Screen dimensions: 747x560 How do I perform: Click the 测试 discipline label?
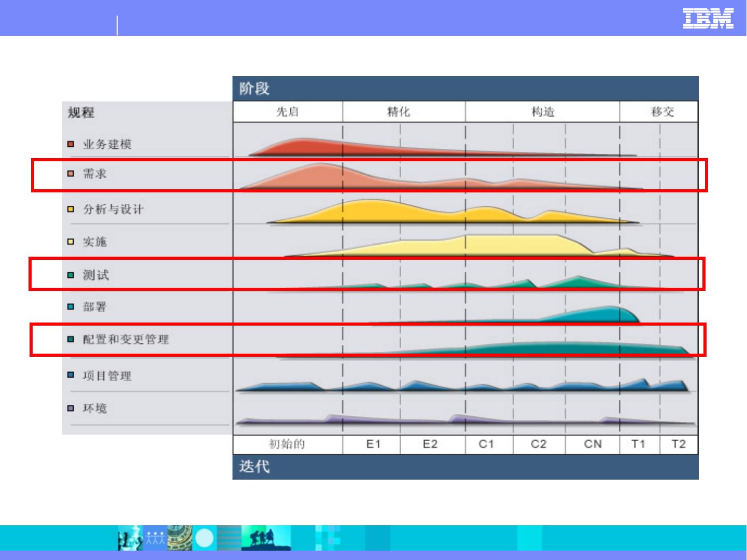[96, 275]
